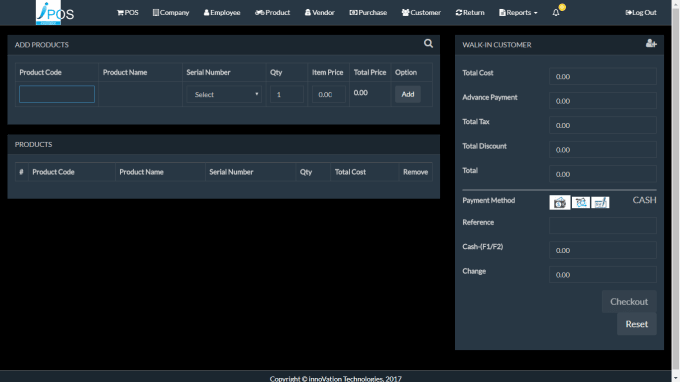Log out of the application
Screen dimensions: 680x382
[x=641, y=13]
